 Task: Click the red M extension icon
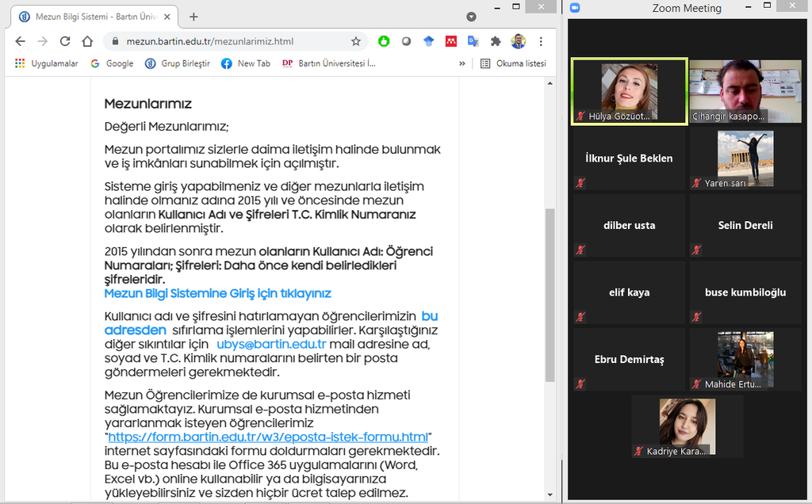[x=450, y=41]
